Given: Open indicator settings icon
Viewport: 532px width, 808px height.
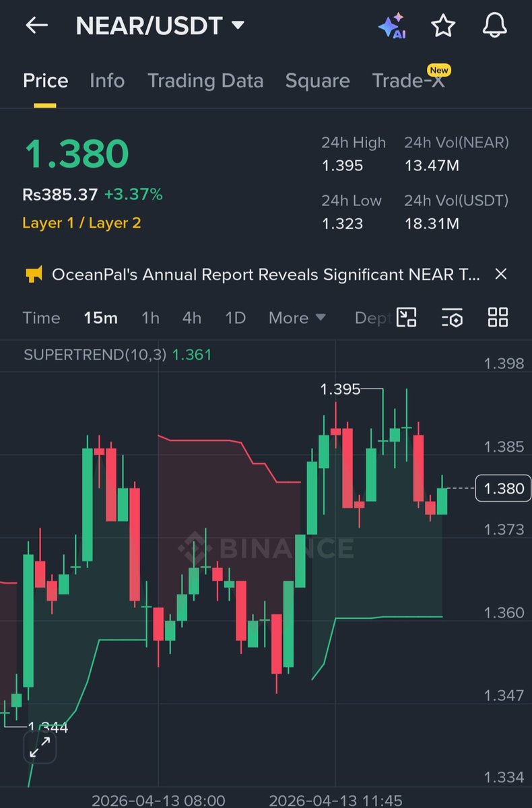Looking at the screenshot, I should click(x=452, y=317).
